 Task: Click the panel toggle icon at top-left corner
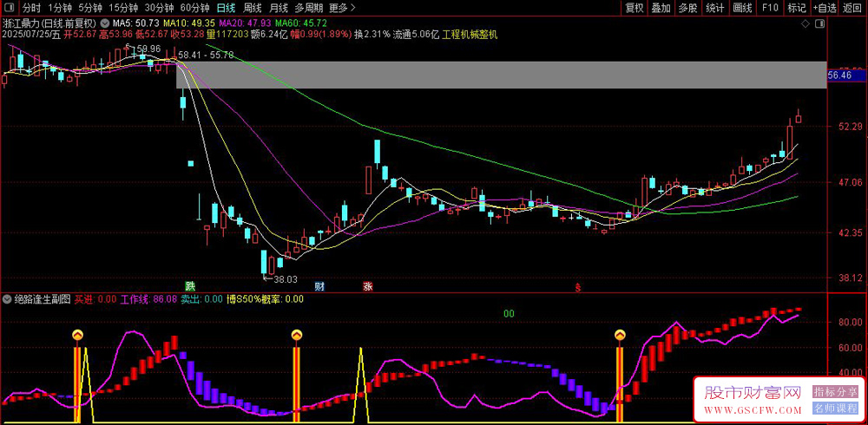coord(10,8)
